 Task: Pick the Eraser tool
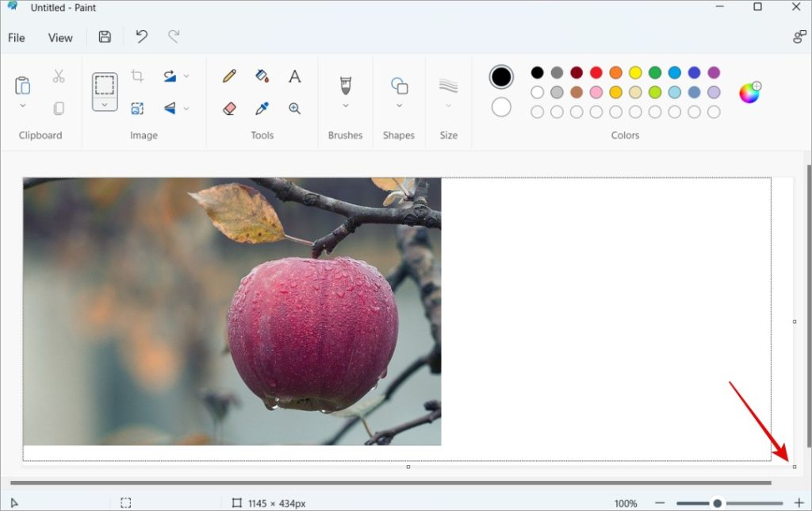[230, 108]
